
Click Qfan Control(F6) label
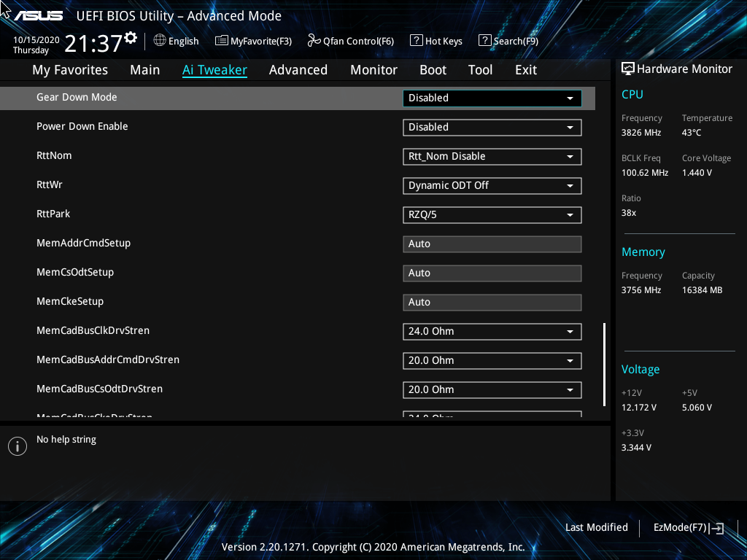click(358, 41)
